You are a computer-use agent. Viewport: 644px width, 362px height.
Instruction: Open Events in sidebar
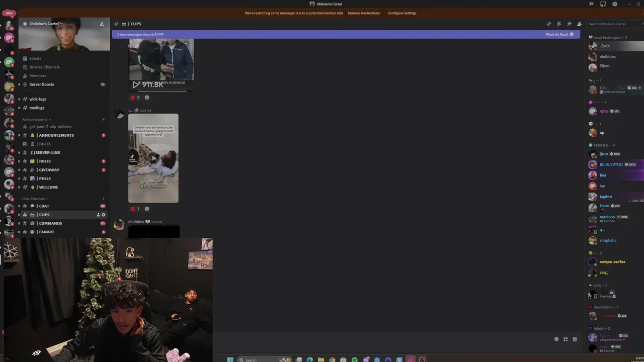(35, 58)
